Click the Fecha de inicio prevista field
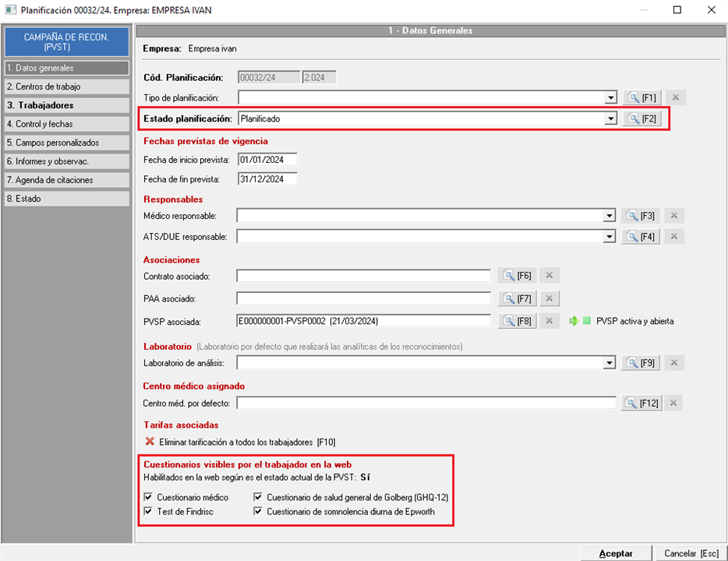The image size is (728, 561). coord(267,160)
